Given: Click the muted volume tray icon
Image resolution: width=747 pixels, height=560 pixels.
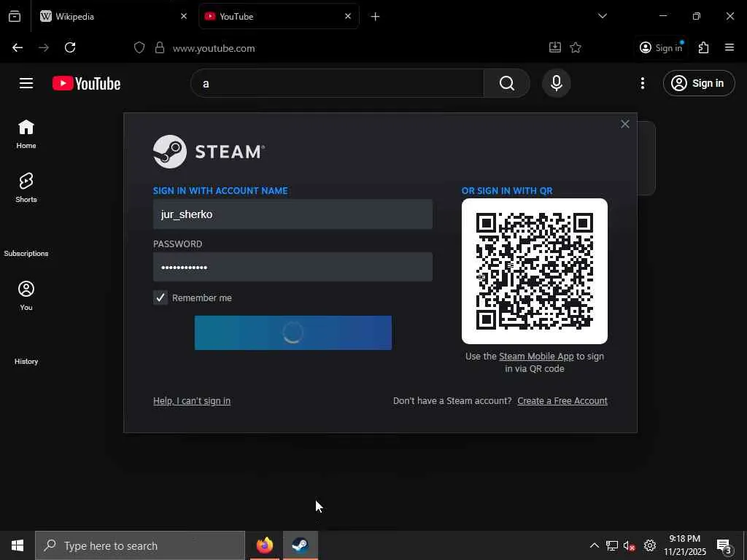Looking at the screenshot, I should coord(630,545).
